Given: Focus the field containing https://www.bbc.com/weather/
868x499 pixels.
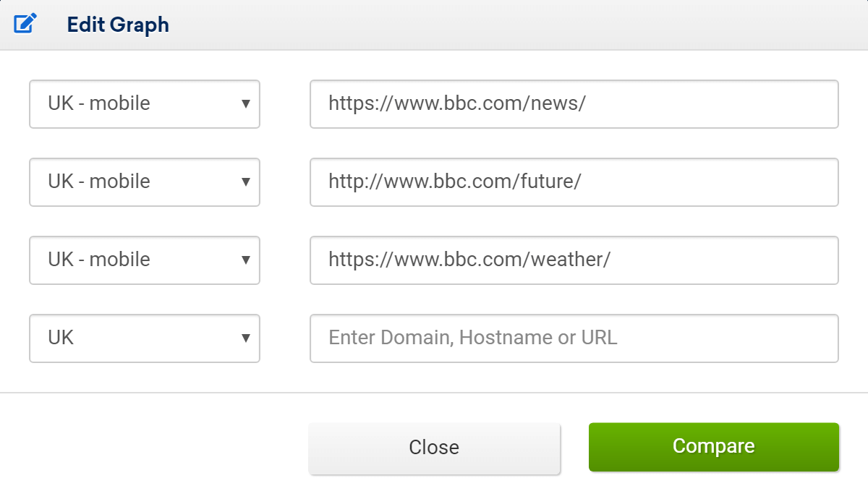Looking at the screenshot, I should [574, 260].
